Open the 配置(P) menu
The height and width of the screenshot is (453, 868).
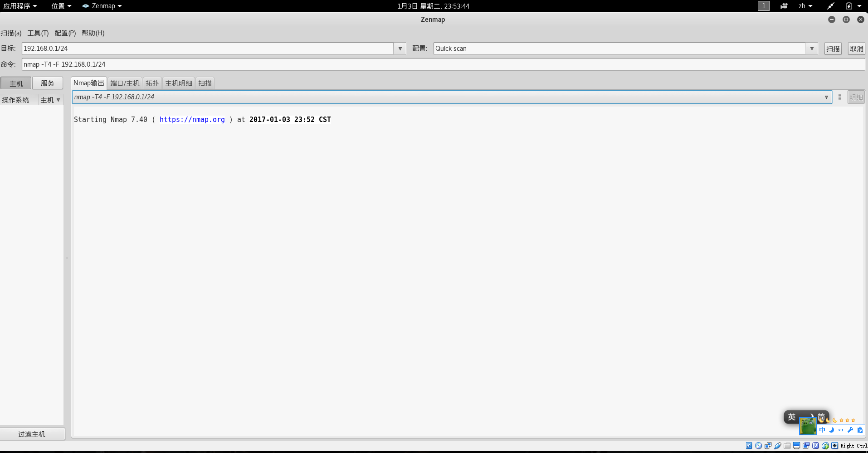click(65, 33)
